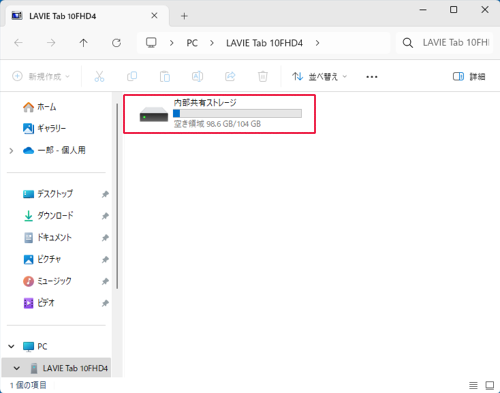Image resolution: width=500 pixels, height=393 pixels.
Task: Click the pin icon beside ピクチャ
Action: (105, 259)
